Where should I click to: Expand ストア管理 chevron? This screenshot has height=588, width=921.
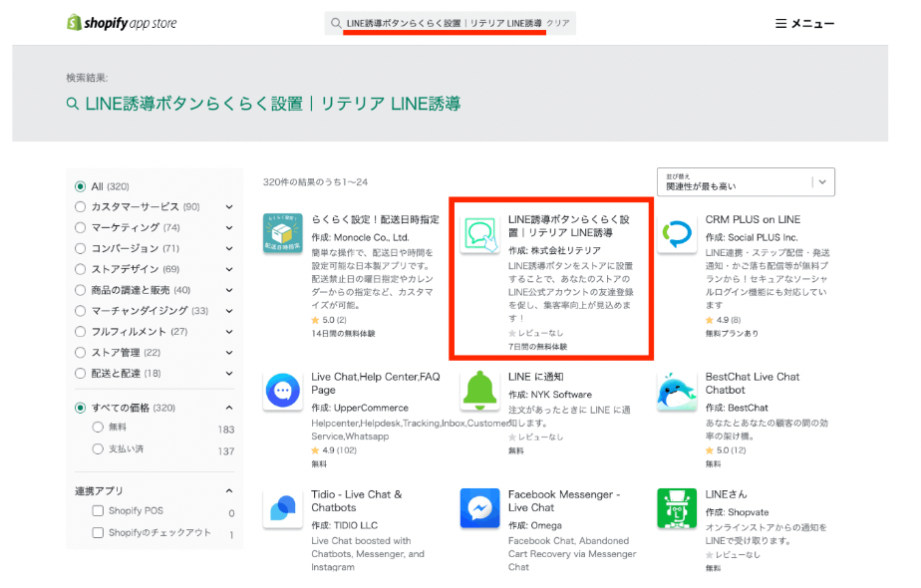pos(229,353)
